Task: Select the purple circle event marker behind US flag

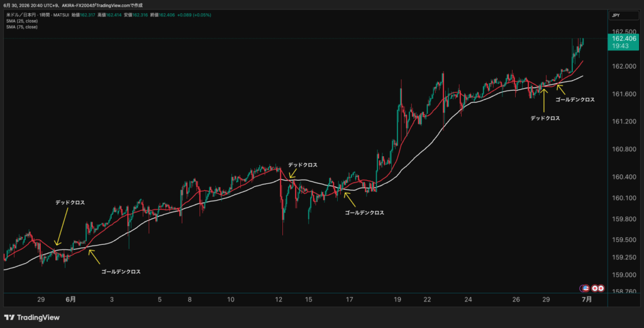Action: point(582,288)
